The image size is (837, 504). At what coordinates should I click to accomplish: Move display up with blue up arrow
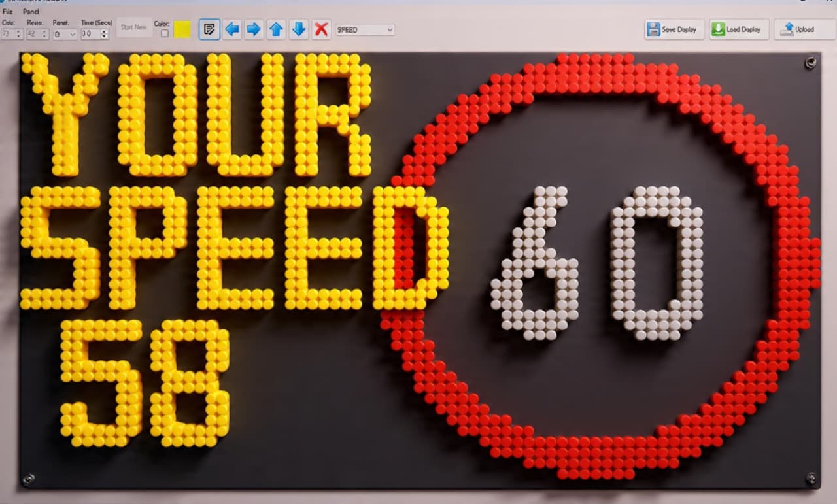pyautogui.click(x=276, y=29)
